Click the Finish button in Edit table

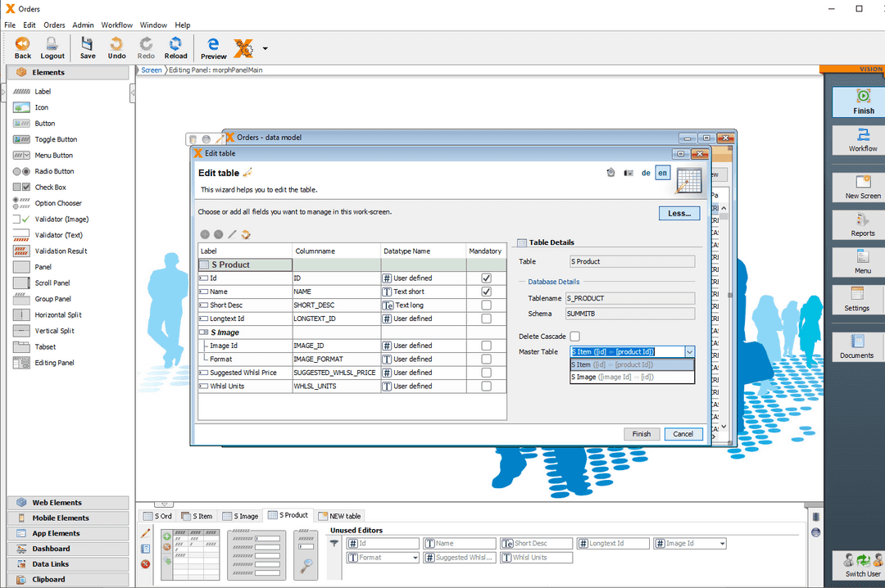(642, 434)
